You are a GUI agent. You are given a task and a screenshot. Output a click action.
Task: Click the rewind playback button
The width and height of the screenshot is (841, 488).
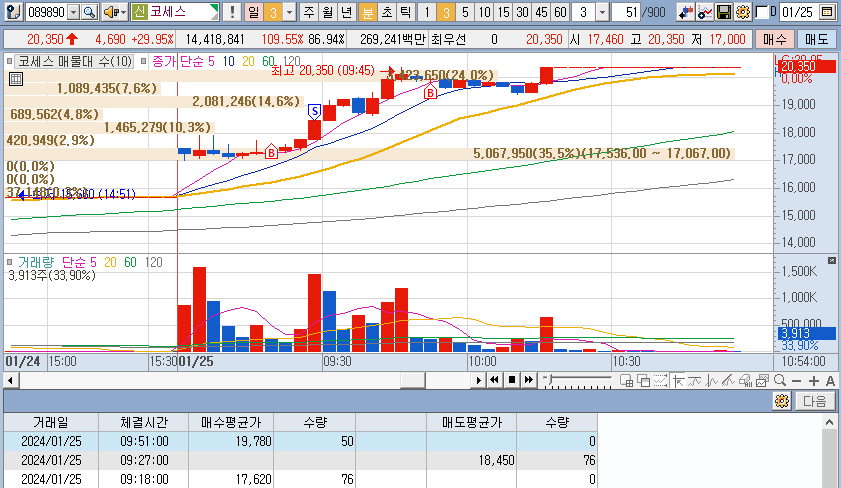pyautogui.click(x=495, y=380)
